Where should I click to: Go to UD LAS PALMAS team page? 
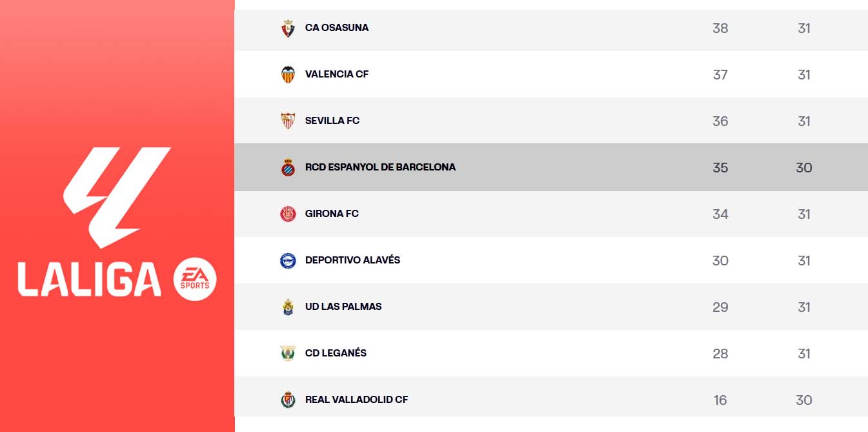coord(343,307)
